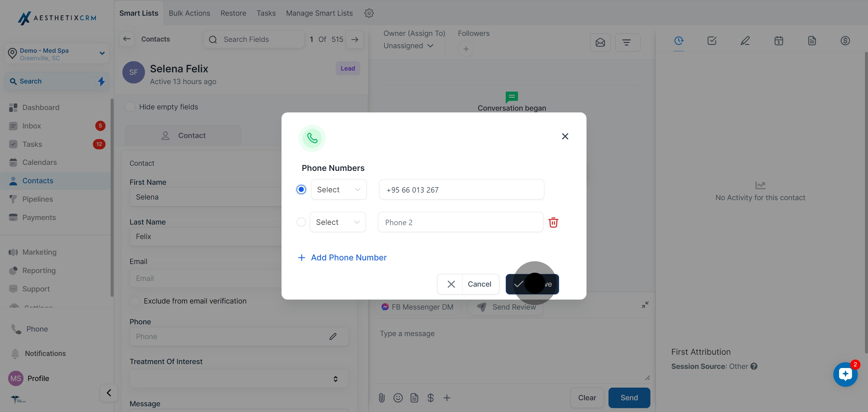
Task: Expand the Demo - Med Spa location switcher
Action: 57,54
